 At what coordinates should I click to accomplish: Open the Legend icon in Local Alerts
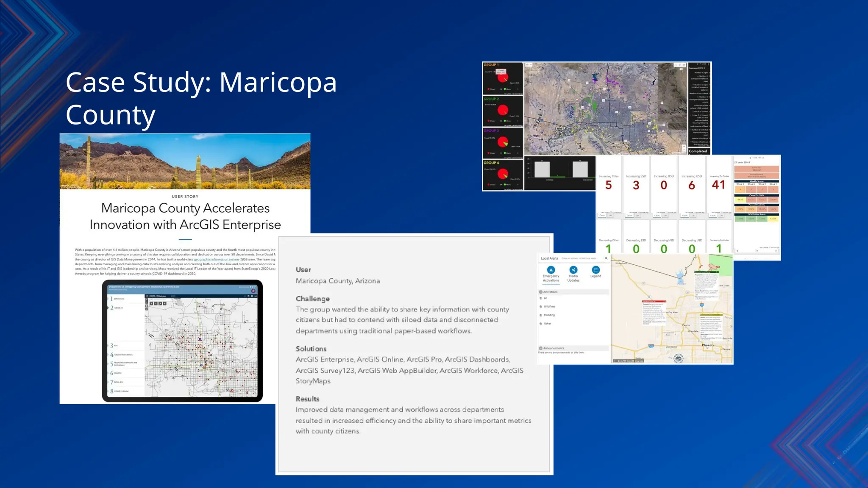596,270
